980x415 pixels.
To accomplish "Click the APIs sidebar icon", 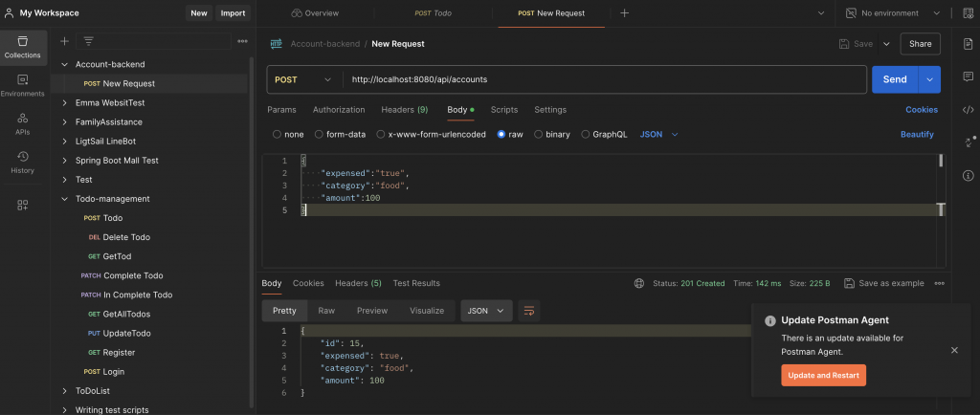I will point(22,123).
